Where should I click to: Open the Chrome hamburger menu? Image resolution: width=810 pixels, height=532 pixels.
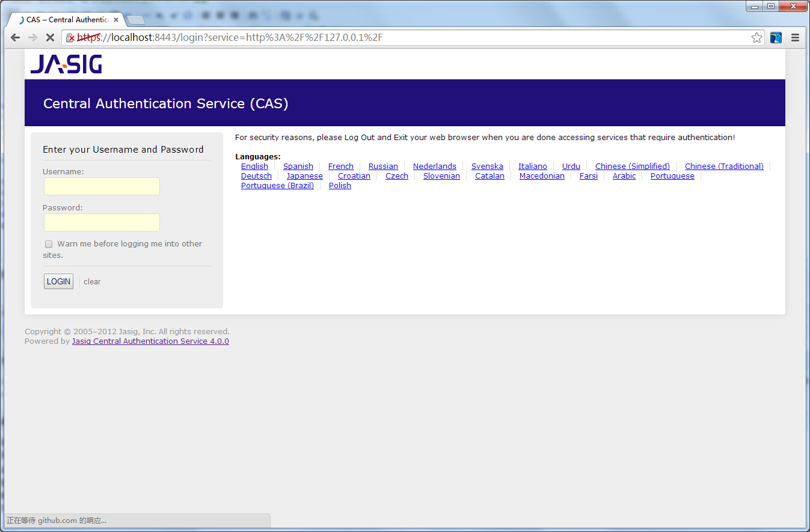pyautogui.click(x=795, y=37)
